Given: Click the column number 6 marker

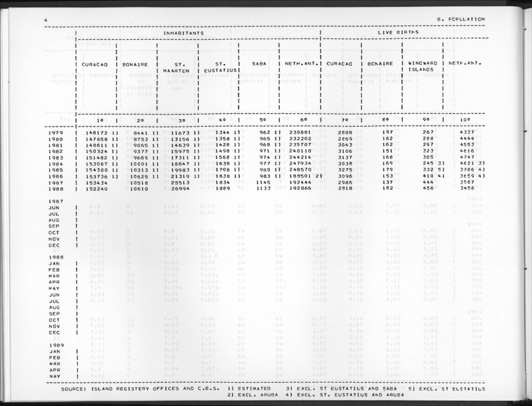Looking at the screenshot, I should coord(300,119).
